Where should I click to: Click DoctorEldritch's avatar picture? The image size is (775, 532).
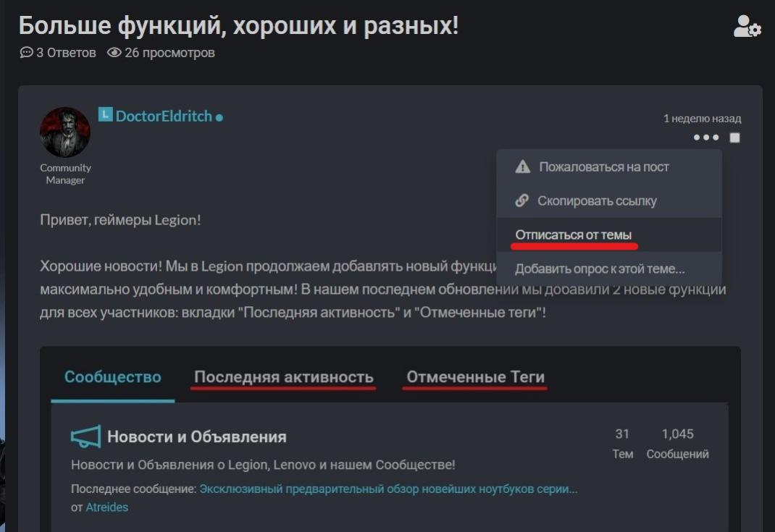pyautogui.click(x=64, y=132)
